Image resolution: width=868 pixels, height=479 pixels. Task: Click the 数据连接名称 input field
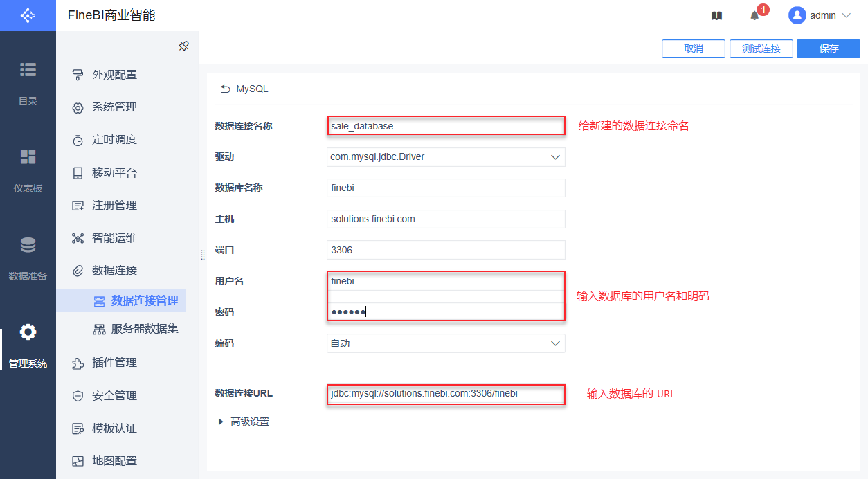446,126
